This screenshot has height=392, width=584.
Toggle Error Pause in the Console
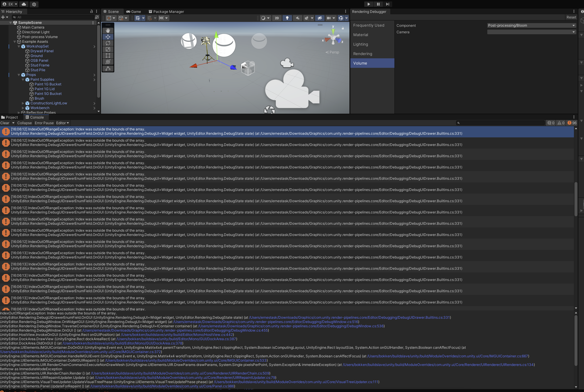(44, 123)
